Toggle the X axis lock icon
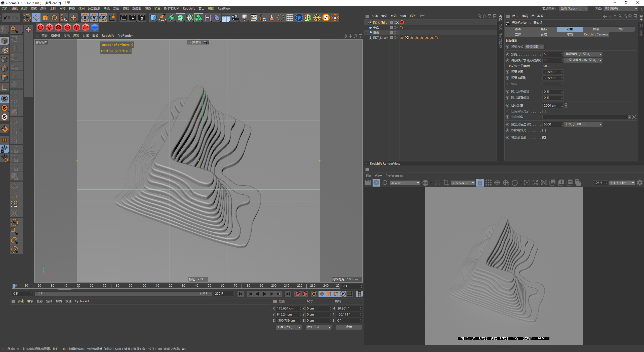The width and height of the screenshot is (644, 352). pyautogui.click(x=85, y=18)
